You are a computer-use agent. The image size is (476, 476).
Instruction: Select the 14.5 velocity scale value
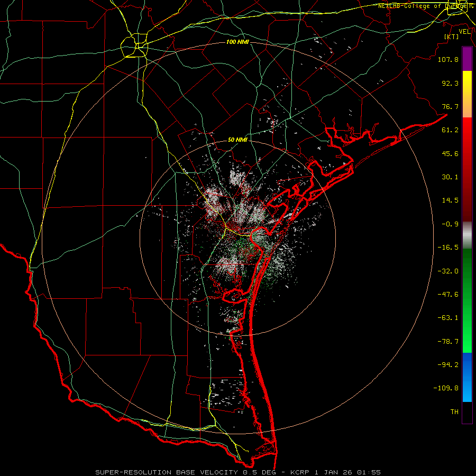tap(450, 200)
